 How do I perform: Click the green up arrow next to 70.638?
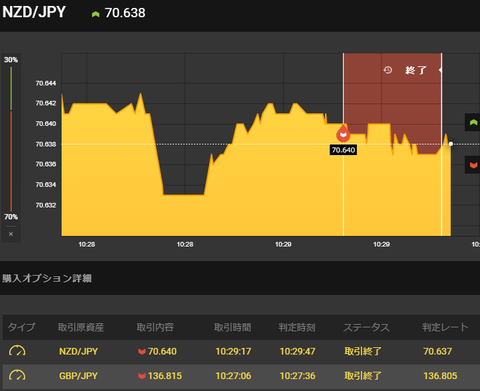point(96,14)
